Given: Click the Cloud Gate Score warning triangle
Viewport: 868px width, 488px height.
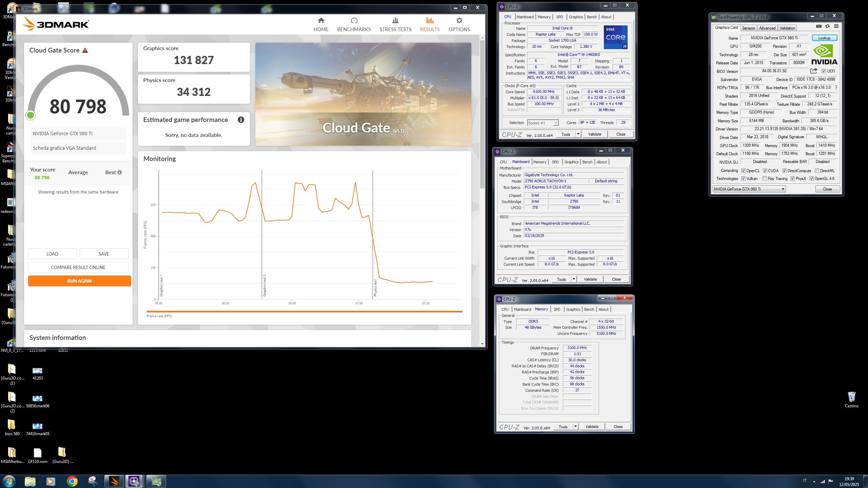Looking at the screenshot, I should pos(85,50).
